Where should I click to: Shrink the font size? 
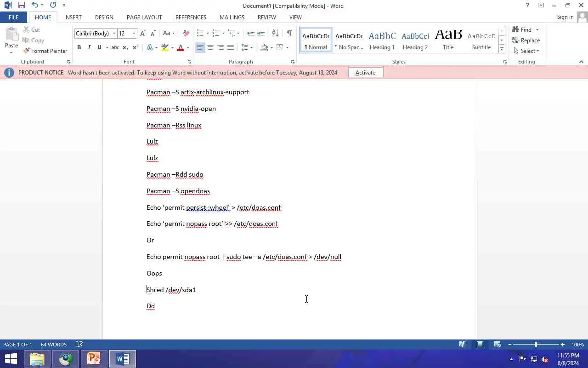153,33
